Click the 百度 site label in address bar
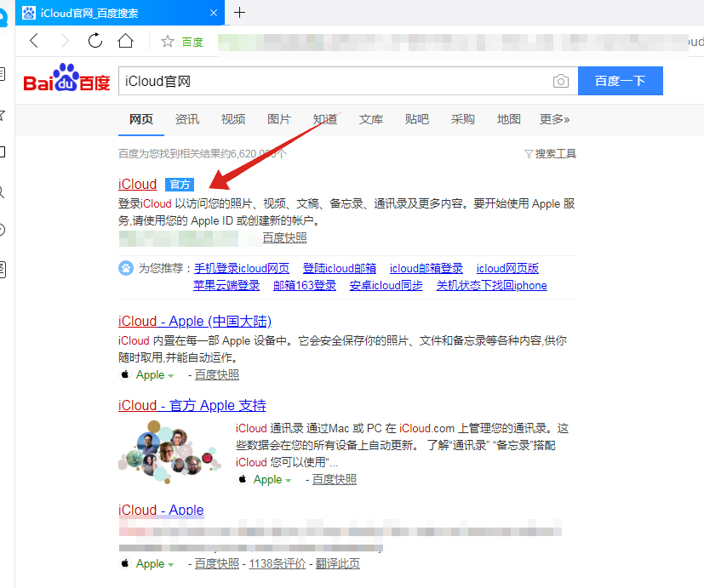704x588 pixels. (x=192, y=42)
